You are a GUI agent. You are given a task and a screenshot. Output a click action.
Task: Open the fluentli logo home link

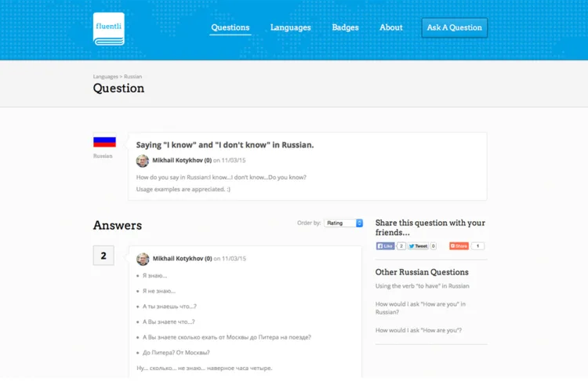tap(109, 29)
